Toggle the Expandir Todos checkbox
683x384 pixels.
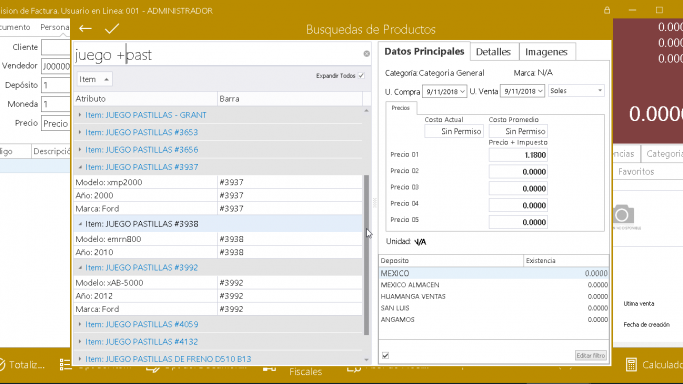pyautogui.click(x=362, y=76)
